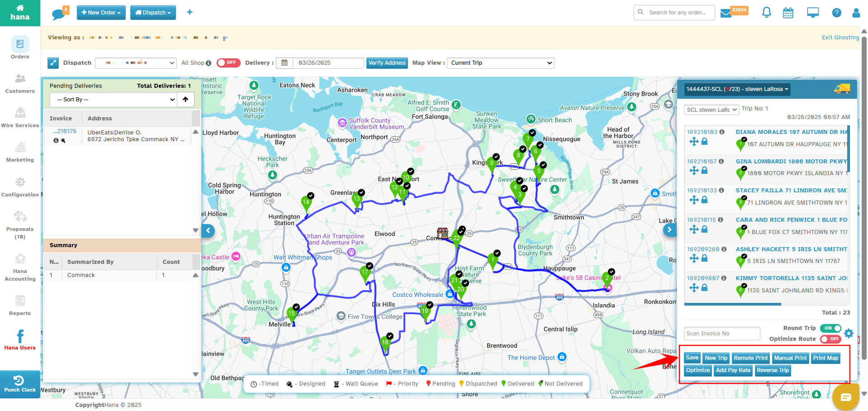Click the Manual Print button
Screen dimensions: 868x411
click(790, 358)
